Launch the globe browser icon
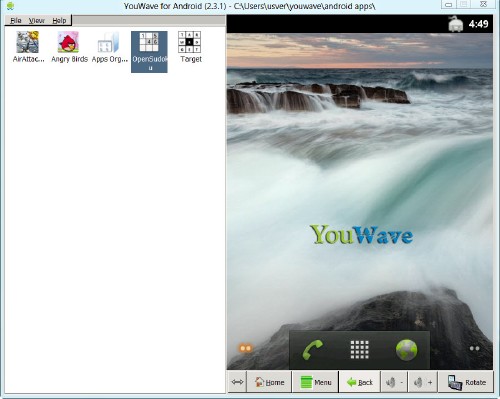 (406, 350)
